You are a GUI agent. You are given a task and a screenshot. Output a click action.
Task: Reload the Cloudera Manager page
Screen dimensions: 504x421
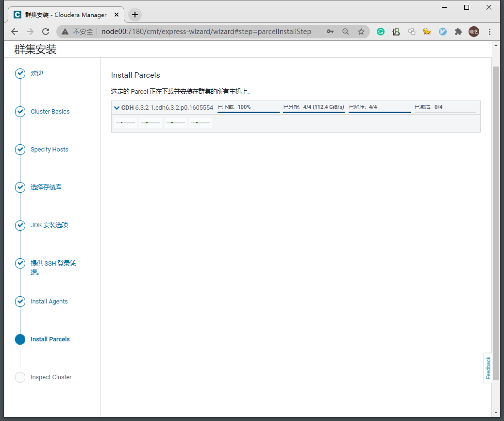click(x=46, y=32)
